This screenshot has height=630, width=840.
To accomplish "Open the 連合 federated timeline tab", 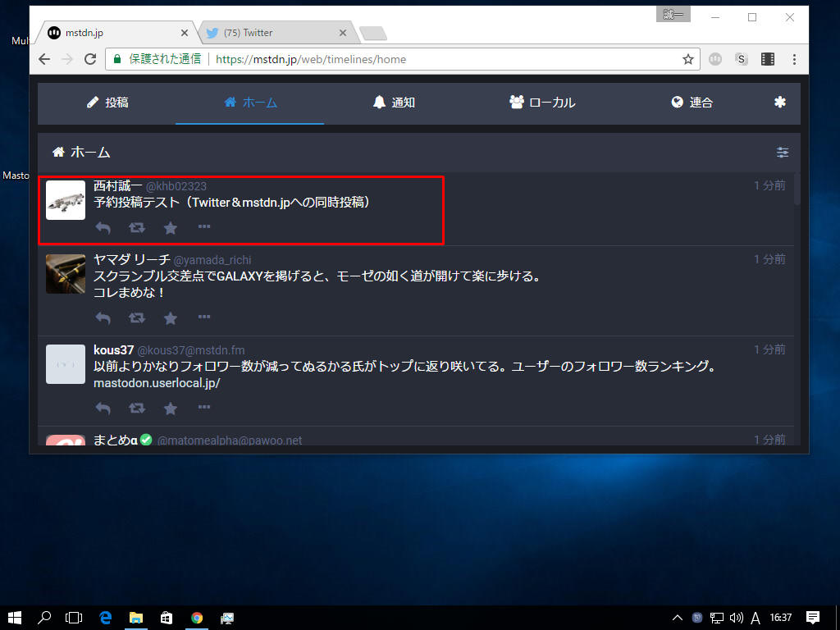I will click(692, 103).
